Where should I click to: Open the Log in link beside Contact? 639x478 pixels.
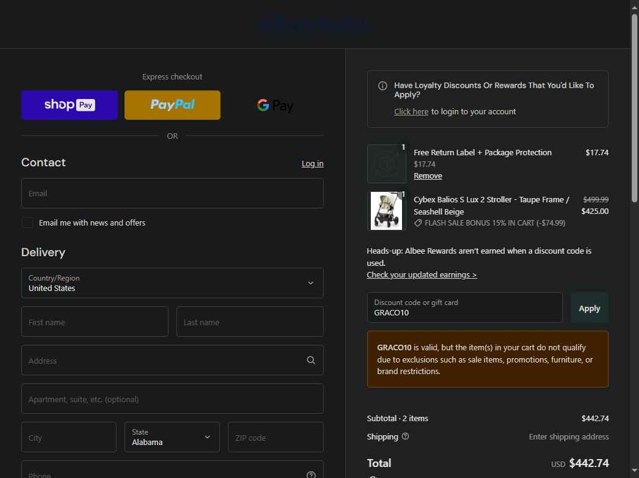313,163
